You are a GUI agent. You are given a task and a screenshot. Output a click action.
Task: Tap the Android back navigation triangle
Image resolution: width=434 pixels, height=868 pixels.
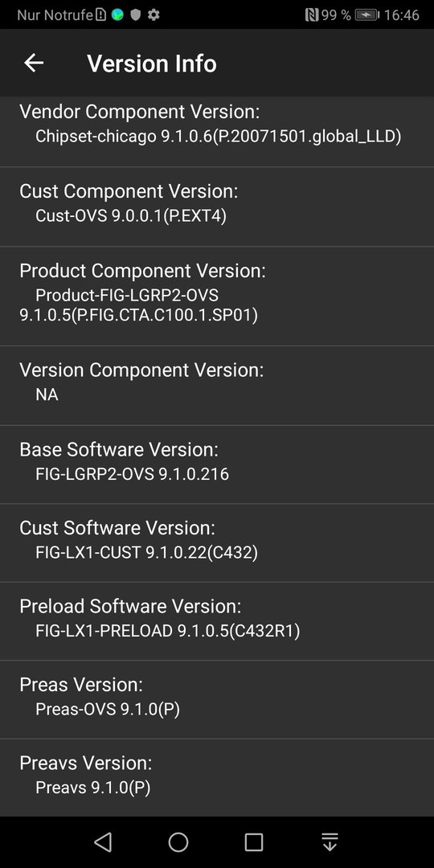[x=103, y=842]
